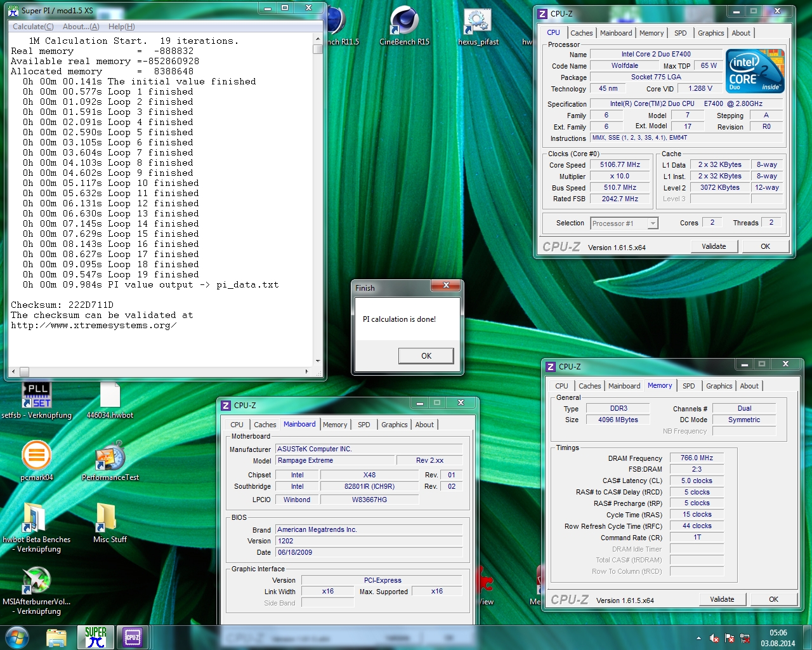Click OK in the Finish dialog
The height and width of the screenshot is (650, 812).
[x=426, y=356]
